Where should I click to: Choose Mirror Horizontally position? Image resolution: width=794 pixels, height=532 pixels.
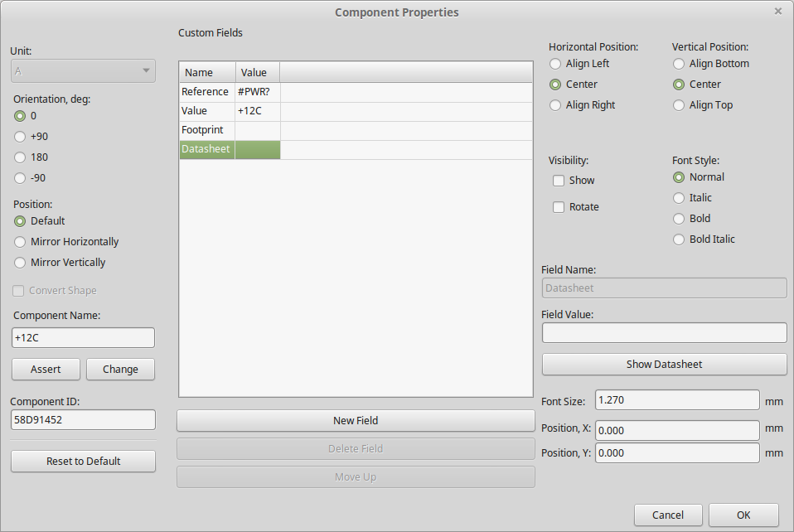[x=21, y=242]
